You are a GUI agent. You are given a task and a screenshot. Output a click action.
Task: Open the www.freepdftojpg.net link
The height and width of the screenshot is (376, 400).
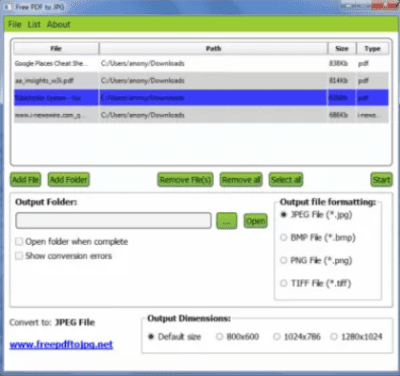click(61, 344)
